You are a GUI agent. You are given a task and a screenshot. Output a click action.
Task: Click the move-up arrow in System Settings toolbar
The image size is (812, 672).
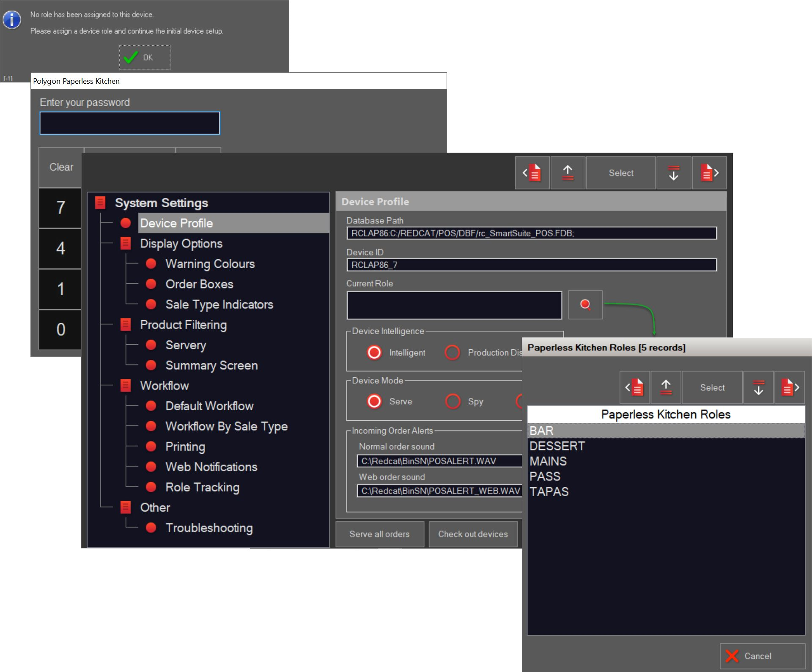pos(568,173)
